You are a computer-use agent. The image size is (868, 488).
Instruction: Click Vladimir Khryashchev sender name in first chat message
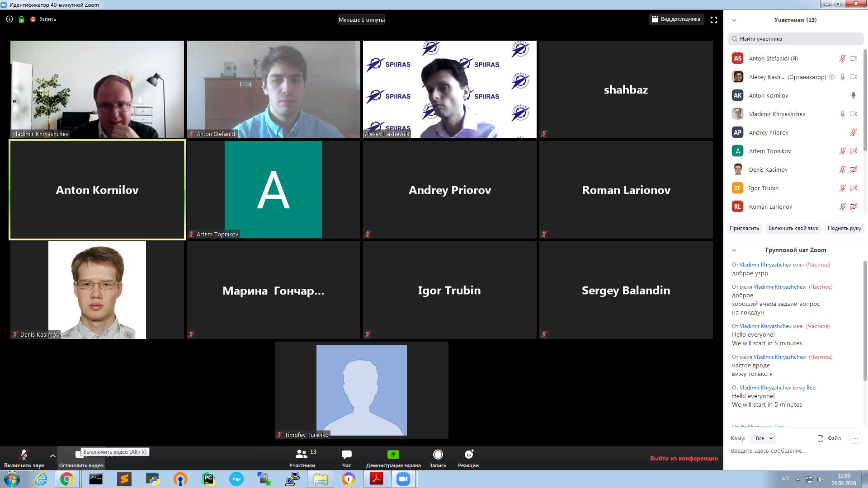[765, 265]
